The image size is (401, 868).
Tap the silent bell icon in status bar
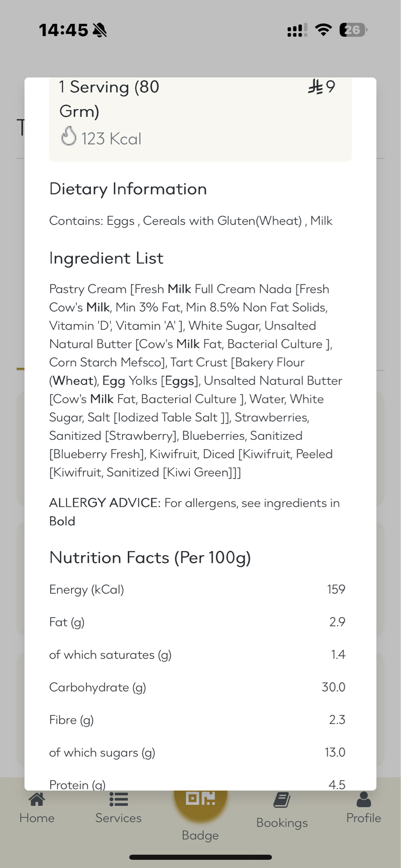100,30
